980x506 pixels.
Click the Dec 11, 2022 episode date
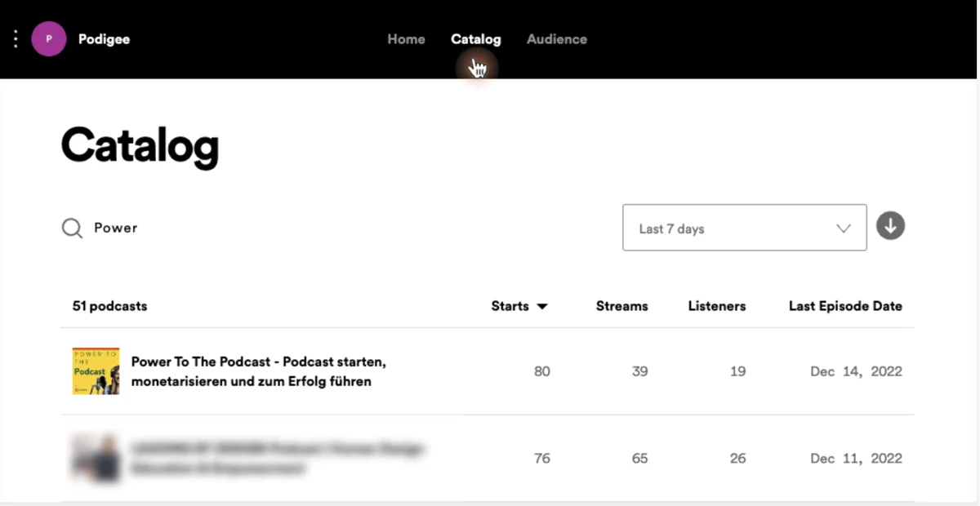coord(857,459)
